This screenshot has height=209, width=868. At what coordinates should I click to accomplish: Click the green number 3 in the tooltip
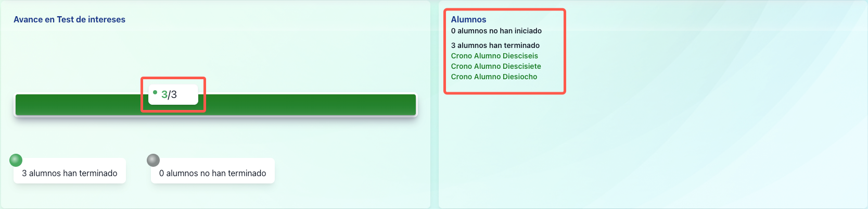pyautogui.click(x=164, y=94)
